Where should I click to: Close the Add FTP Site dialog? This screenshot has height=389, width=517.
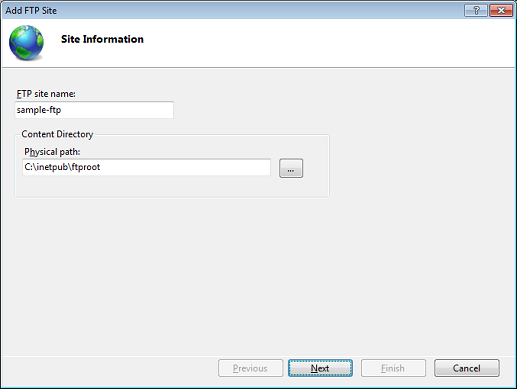(501, 11)
